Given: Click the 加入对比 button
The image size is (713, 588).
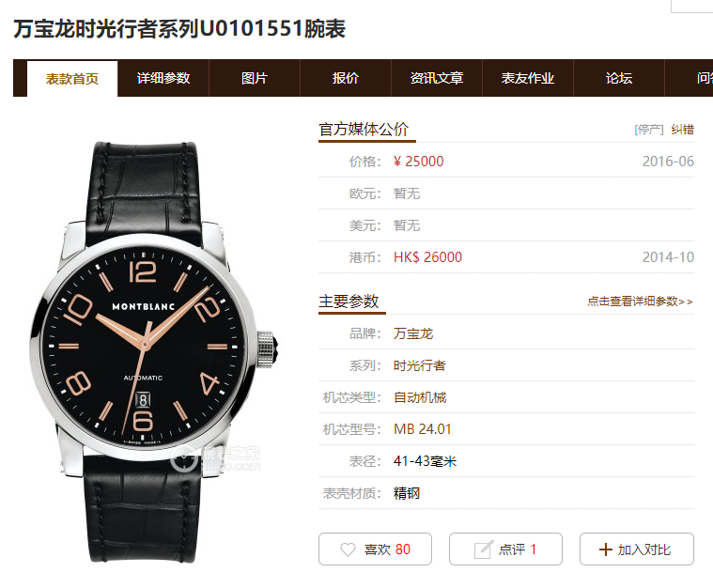Looking at the screenshot, I should pos(637,549).
